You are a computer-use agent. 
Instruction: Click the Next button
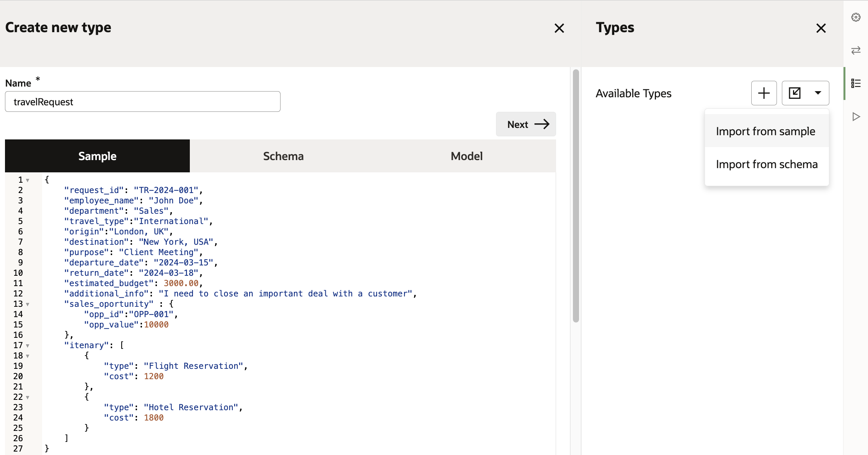tap(526, 124)
